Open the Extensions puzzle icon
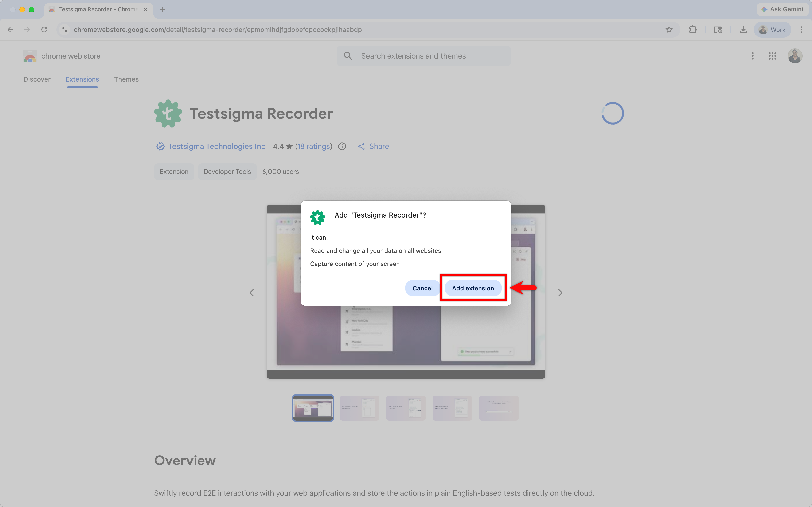This screenshot has width=812, height=507. pos(693,30)
